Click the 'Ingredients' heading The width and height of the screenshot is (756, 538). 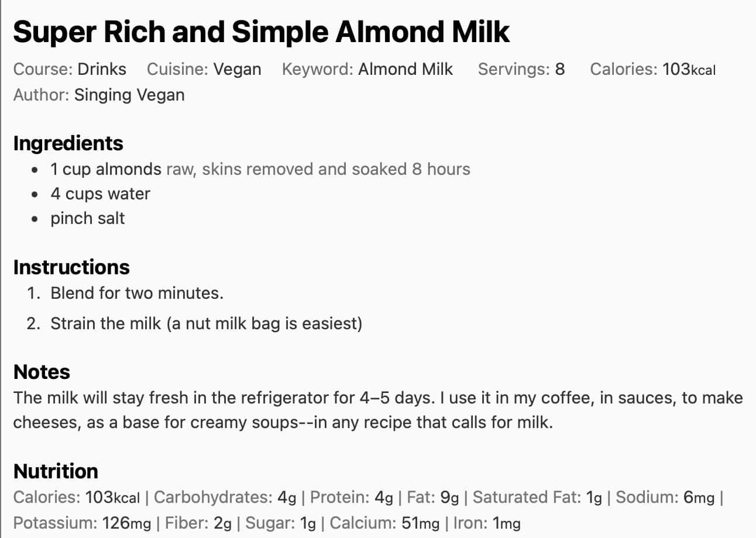(x=68, y=143)
